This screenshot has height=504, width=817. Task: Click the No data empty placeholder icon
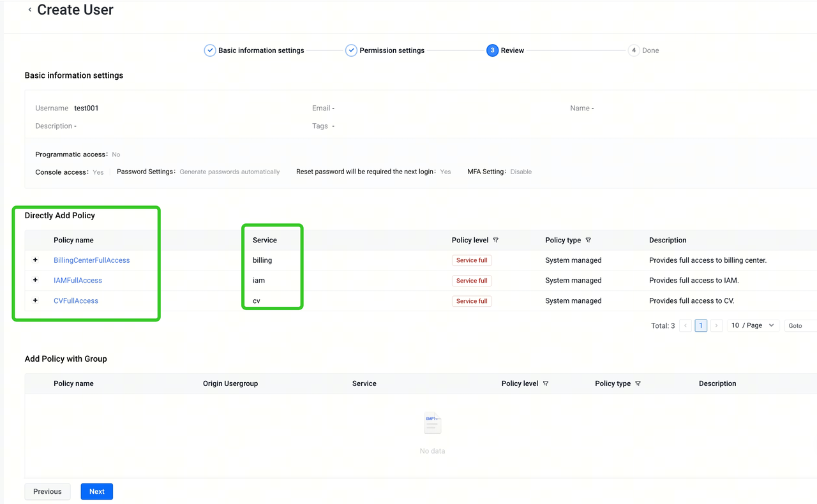(x=432, y=423)
